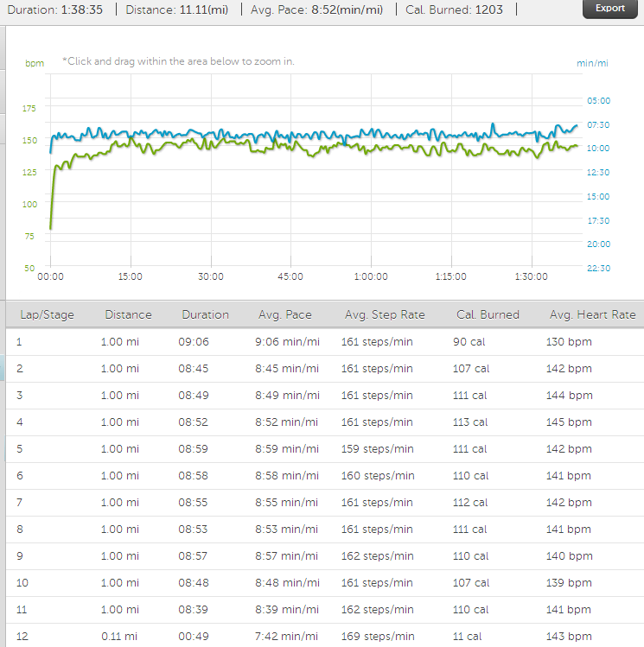Screen dimensions: 644x647
Task: Click Avg. Step Rate column header
Action: pos(385,315)
